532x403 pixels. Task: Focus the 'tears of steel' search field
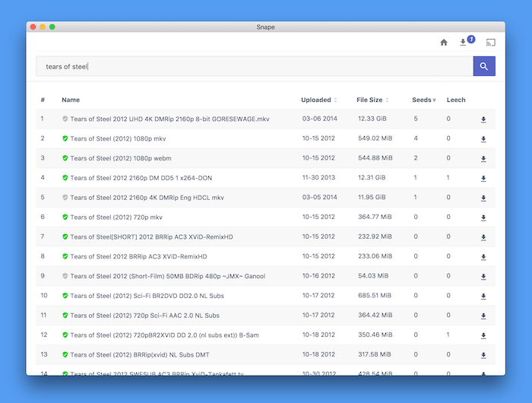[255, 66]
